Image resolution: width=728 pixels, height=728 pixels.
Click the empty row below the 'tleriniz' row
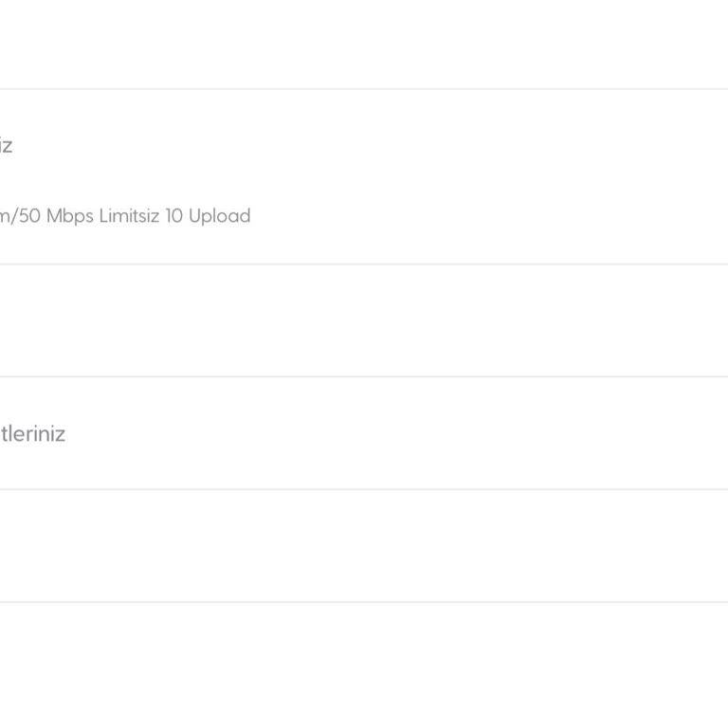tap(364, 546)
